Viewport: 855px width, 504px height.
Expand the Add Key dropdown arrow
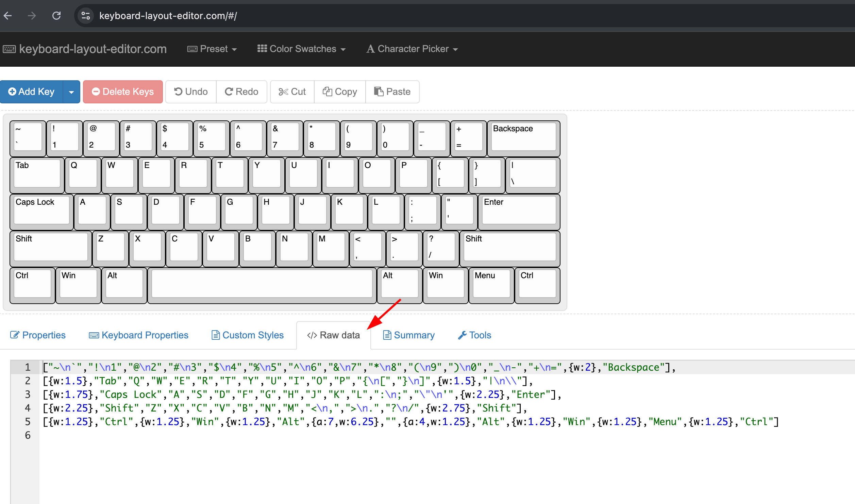(x=71, y=91)
